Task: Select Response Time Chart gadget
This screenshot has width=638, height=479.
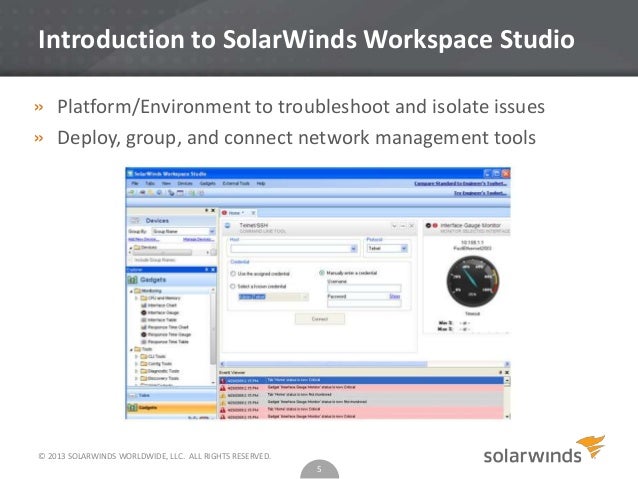Action: pos(165,327)
